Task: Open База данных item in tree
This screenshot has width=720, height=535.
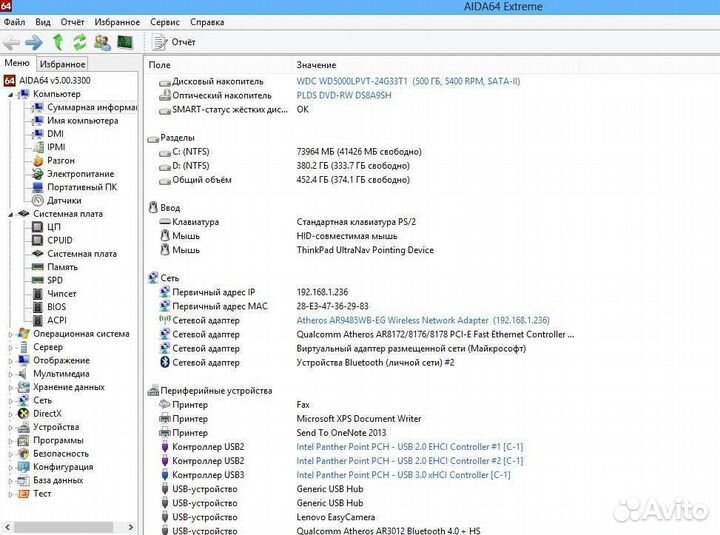Action: point(58,480)
